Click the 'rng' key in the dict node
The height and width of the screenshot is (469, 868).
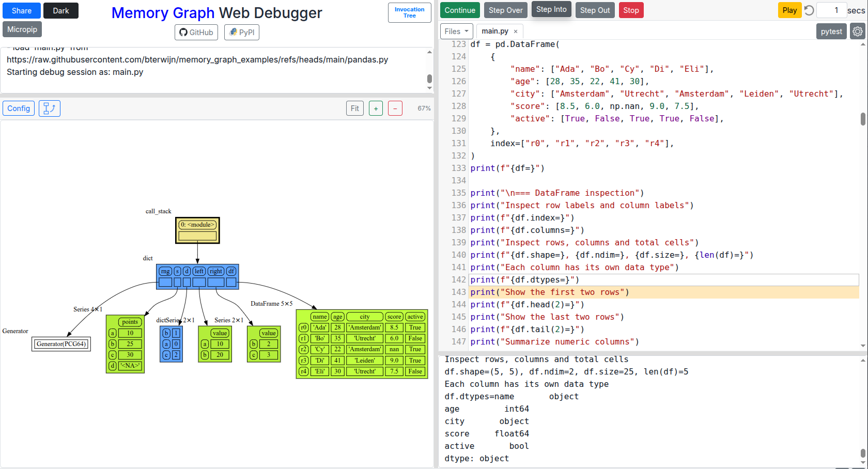[x=165, y=271]
